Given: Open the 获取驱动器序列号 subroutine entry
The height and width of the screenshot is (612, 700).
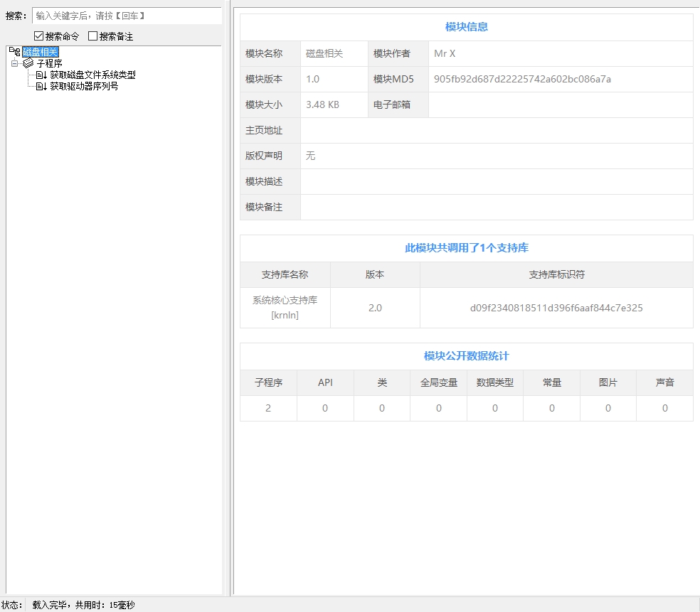Looking at the screenshot, I should tap(84, 86).
